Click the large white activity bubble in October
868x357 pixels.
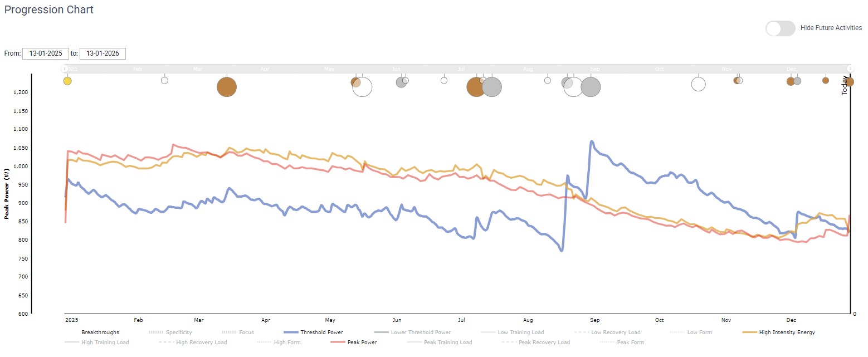coord(698,84)
